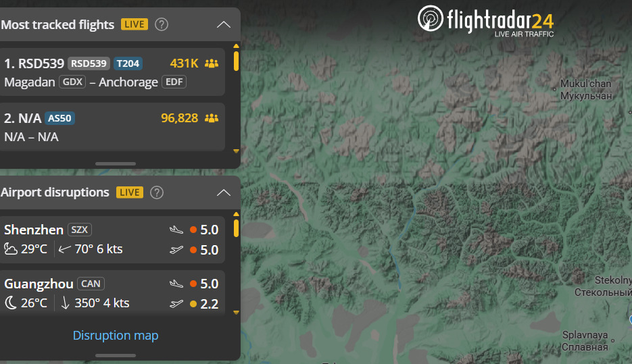Click Shenzhen wind 70° 6 kts
Screen dimensions: 632x364
tap(99, 249)
